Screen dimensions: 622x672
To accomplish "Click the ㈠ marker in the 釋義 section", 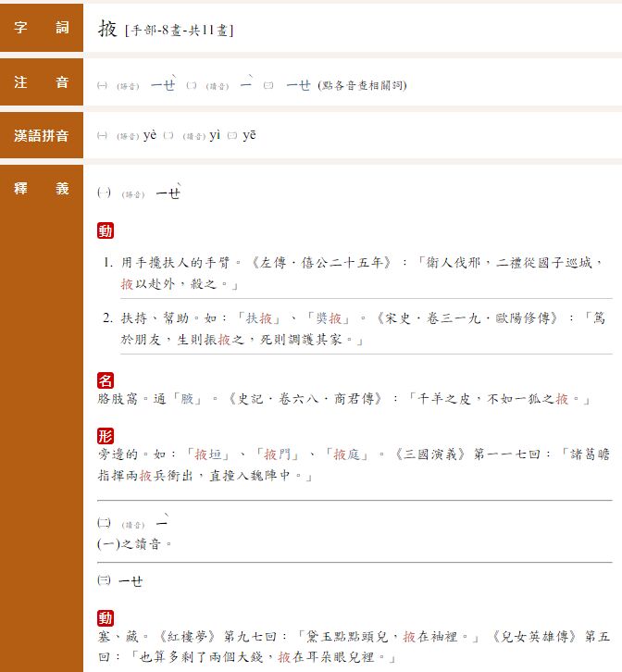I will 104,193.
